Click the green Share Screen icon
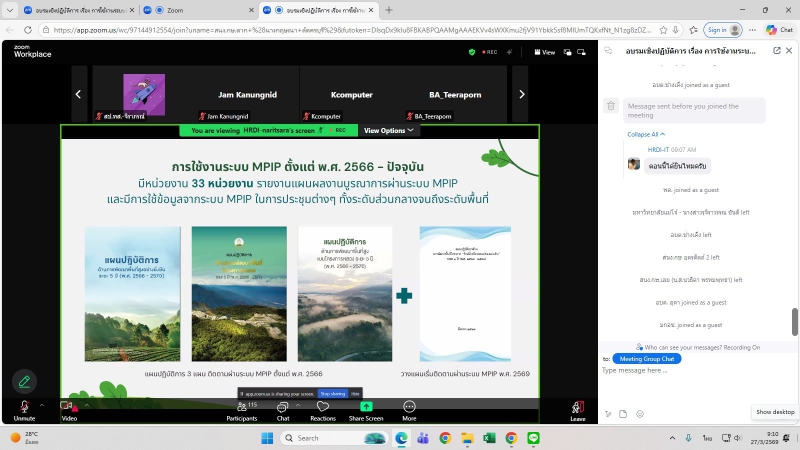The width and height of the screenshot is (800, 450). click(x=366, y=407)
